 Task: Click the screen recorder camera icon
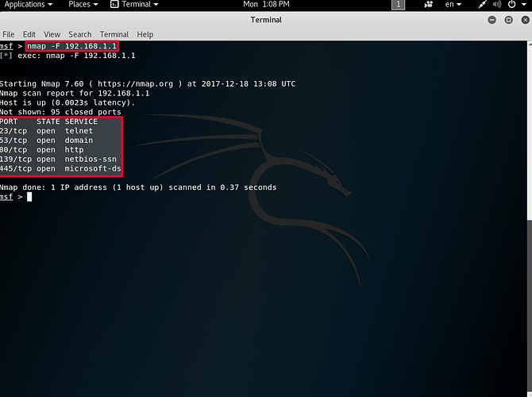pos(429,5)
